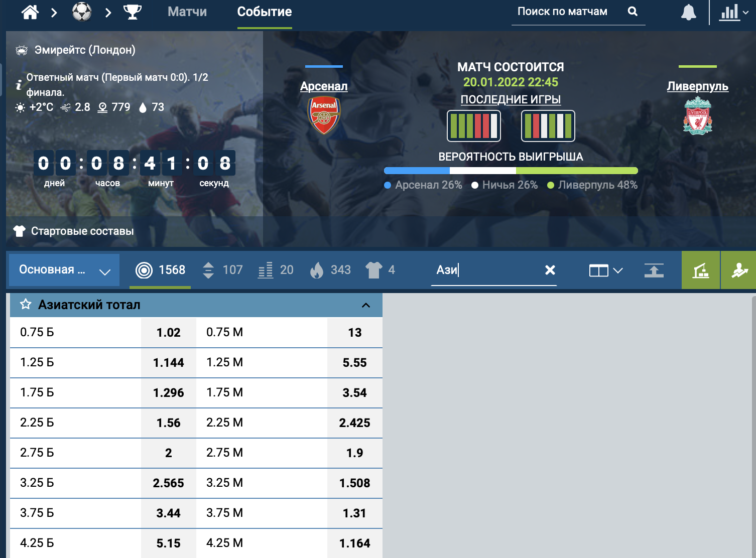Pick 2.75 Б odds 2
This screenshot has width=756, height=558.
pos(169,453)
